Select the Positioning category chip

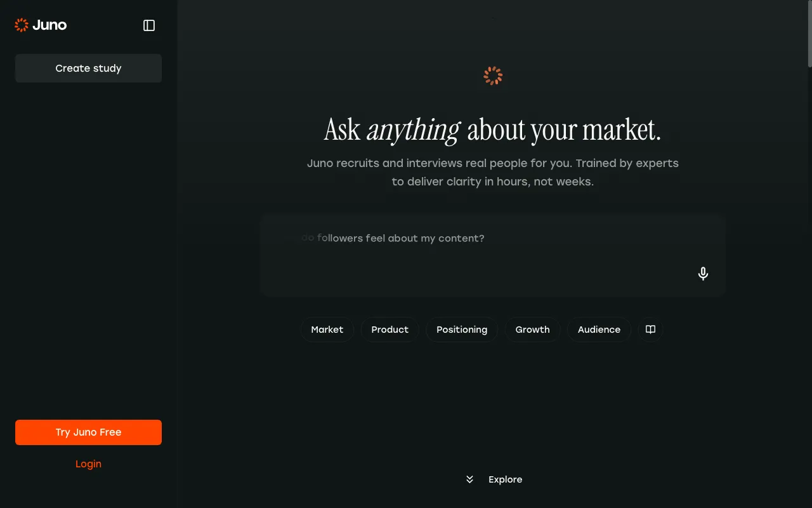(462, 330)
